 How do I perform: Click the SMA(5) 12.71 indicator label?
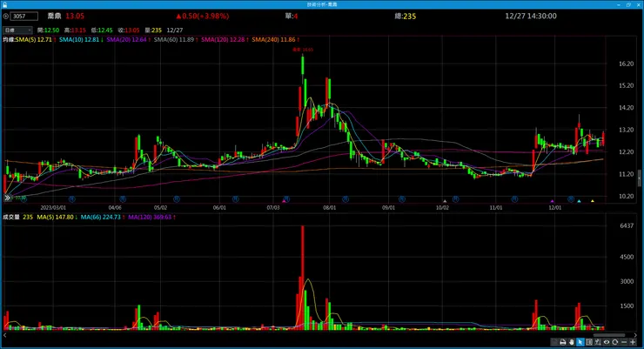click(x=34, y=40)
